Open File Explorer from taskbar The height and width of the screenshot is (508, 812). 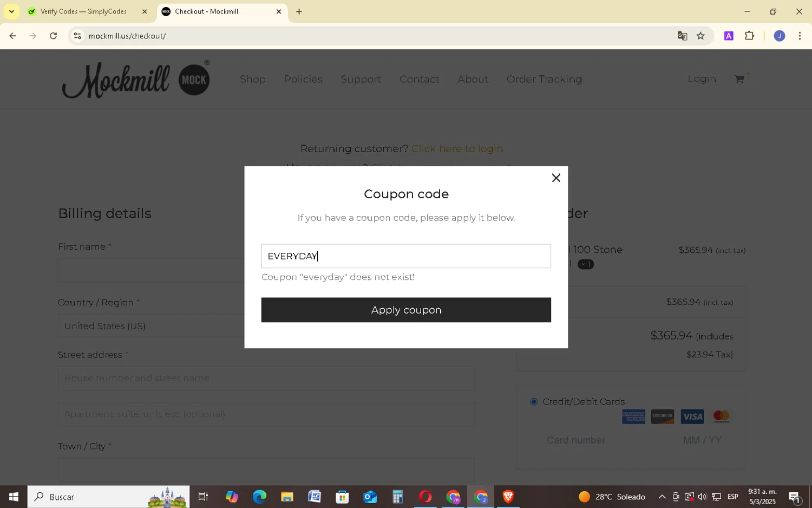(287, 497)
